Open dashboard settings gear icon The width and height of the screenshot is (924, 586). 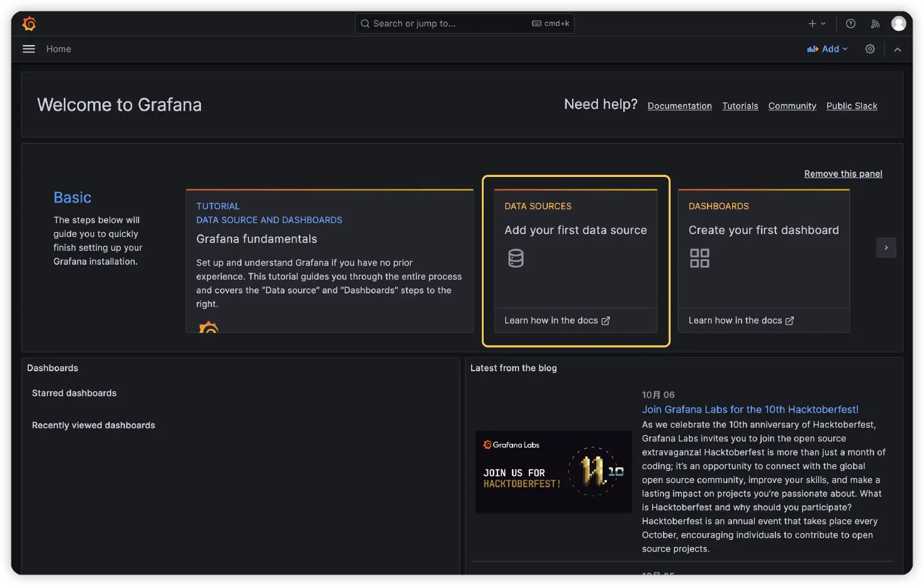coord(870,49)
